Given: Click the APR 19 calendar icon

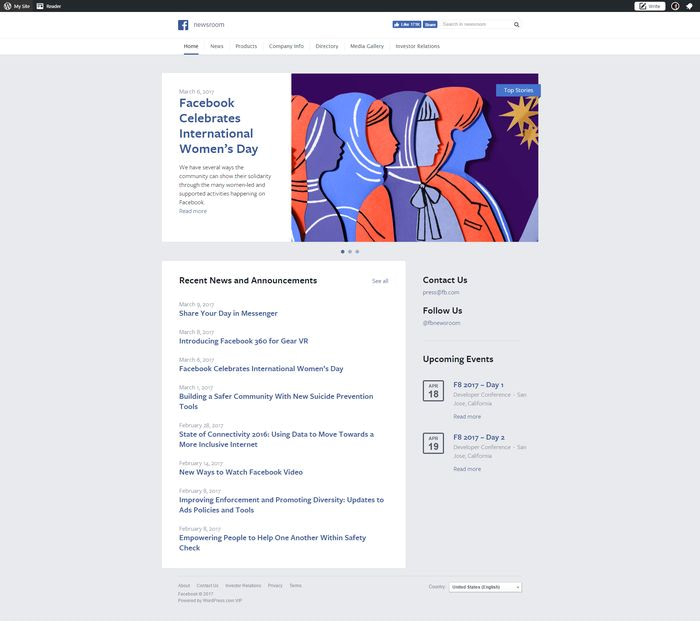Looking at the screenshot, I should tap(433, 443).
